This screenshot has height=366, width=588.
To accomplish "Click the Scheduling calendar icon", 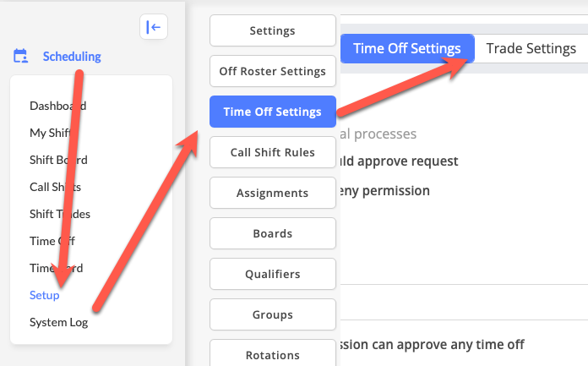I will (21, 57).
